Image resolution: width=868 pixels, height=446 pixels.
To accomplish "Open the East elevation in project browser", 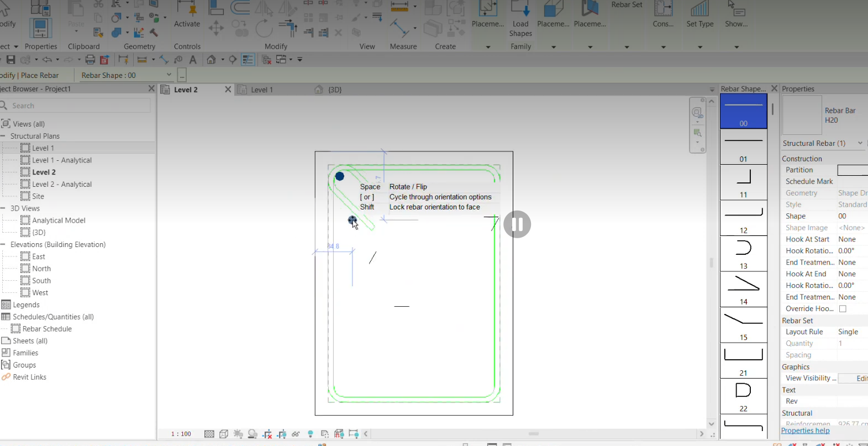I will [39, 256].
